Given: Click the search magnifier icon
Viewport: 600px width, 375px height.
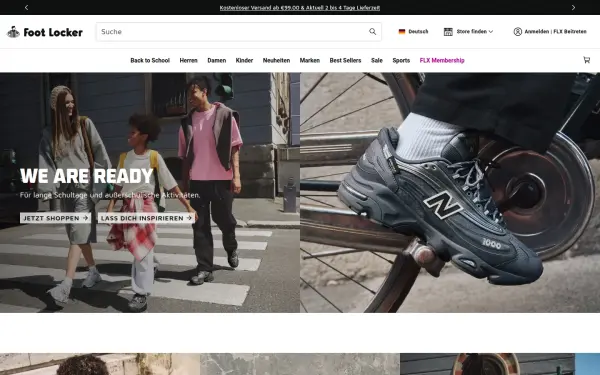Looking at the screenshot, I should pyautogui.click(x=372, y=32).
